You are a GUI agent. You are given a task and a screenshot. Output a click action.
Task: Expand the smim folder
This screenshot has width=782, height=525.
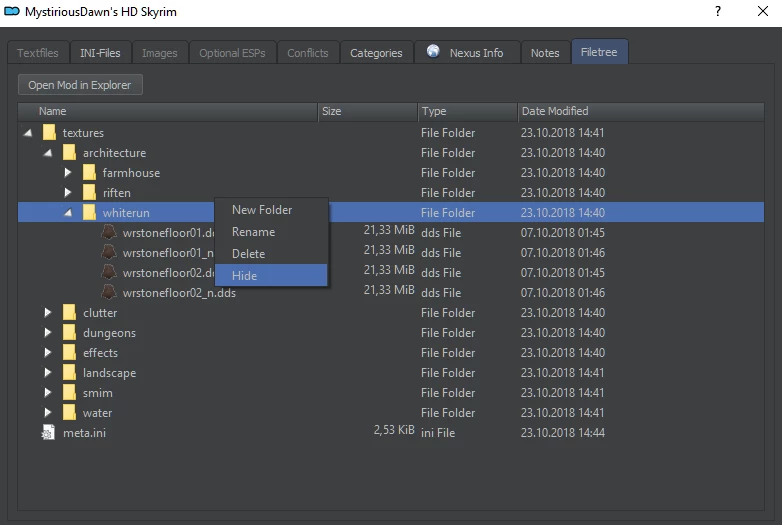pos(47,392)
